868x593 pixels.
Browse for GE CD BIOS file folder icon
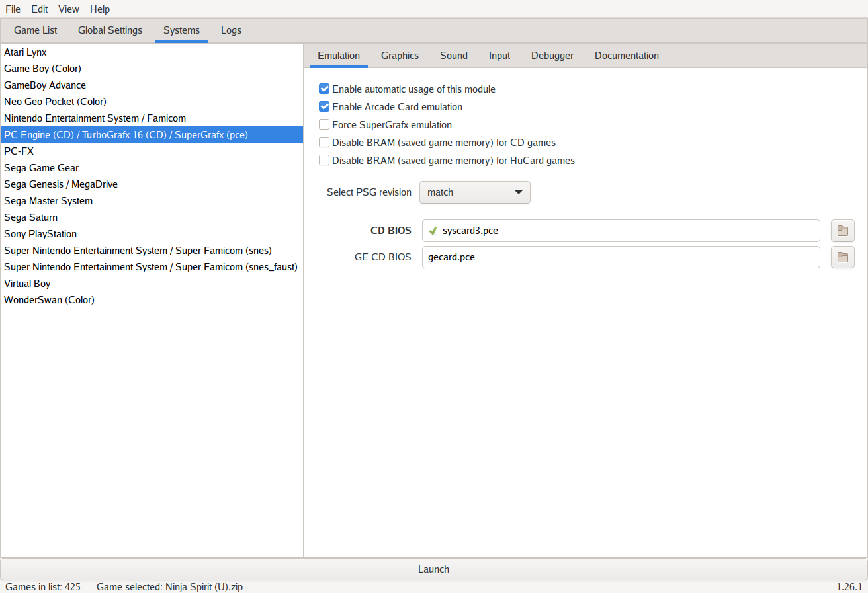pos(843,257)
